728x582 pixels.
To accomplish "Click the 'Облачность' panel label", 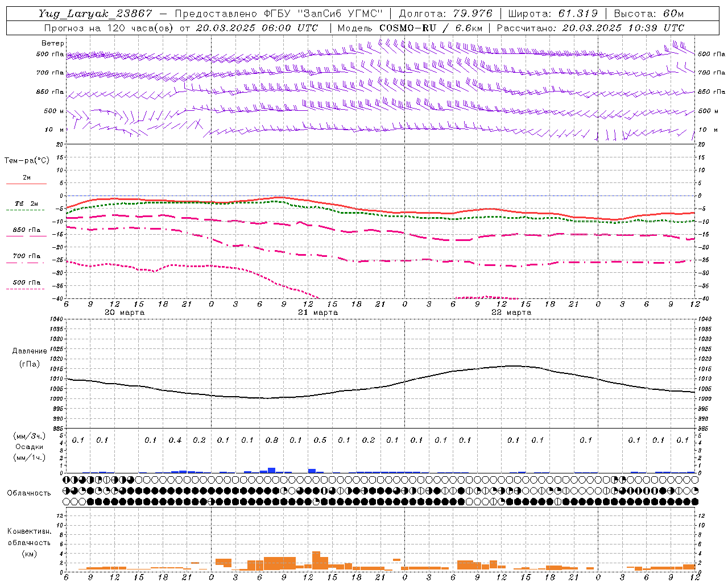I will click(29, 493).
